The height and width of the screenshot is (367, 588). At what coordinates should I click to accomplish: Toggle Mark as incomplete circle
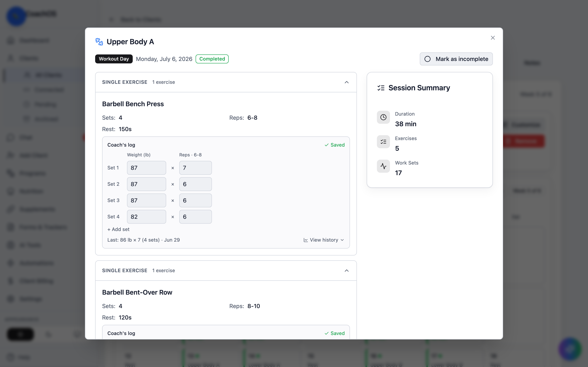427,59
